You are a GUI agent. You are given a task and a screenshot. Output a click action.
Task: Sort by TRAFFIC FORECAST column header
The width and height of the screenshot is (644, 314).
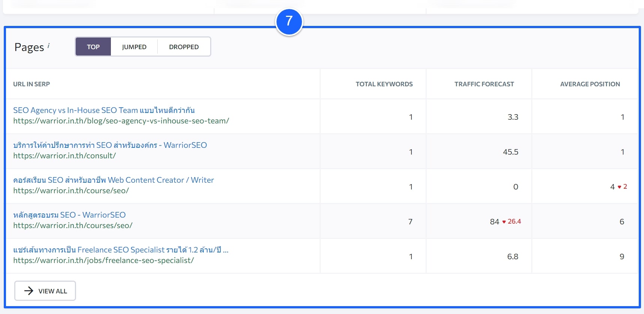[x=484, y=84]
